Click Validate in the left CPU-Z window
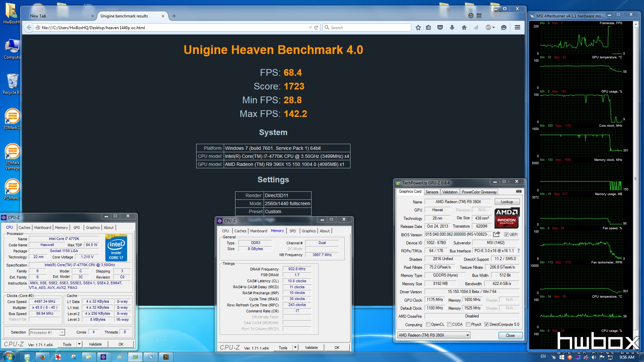644x362 pixels. click(x=95, y=344)
